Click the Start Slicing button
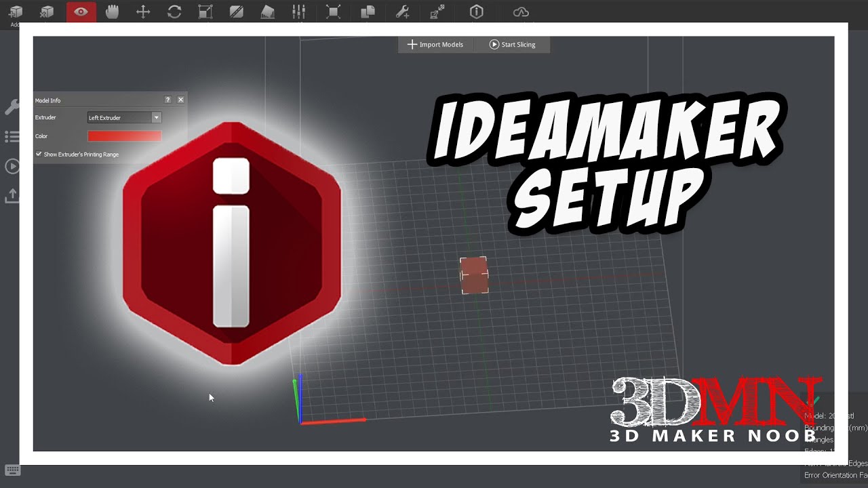The width and height of the screenshot is (868, 488). tap(513, 45)
